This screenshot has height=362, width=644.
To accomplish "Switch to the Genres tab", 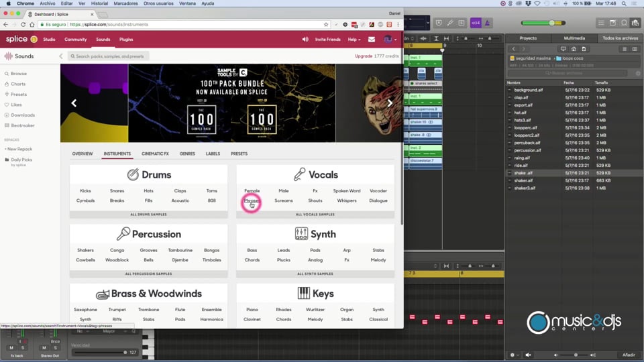I will (187, 154).
